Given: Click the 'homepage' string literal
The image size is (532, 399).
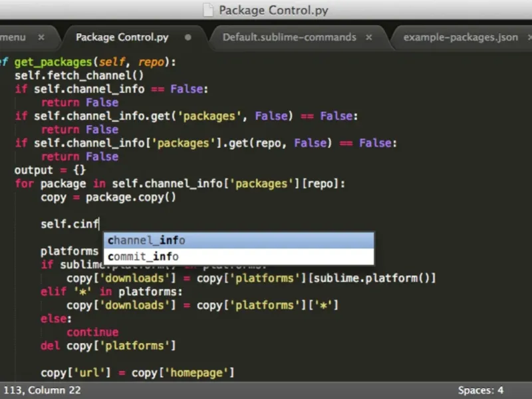Looking at the screenshot, I should tap(196, 373).
